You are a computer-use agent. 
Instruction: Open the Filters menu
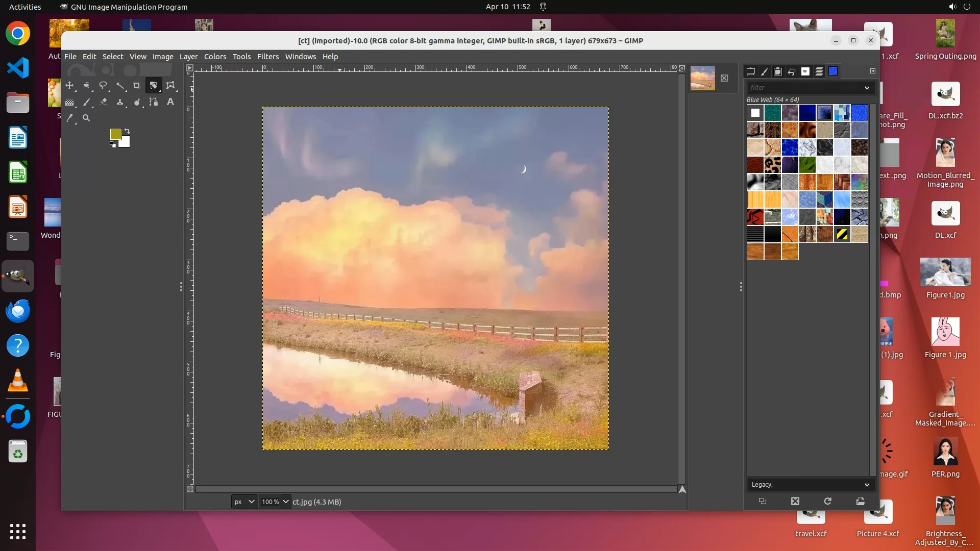[x=267, y=57]
